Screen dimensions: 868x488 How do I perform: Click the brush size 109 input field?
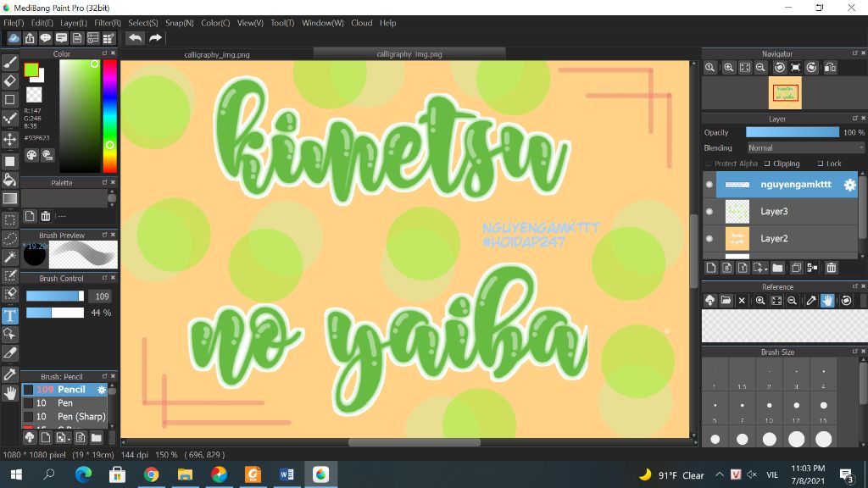[100, 296]
